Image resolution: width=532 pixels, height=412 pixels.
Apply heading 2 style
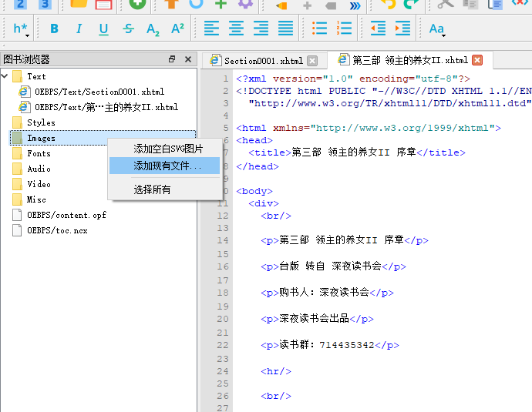coord(20,5)
